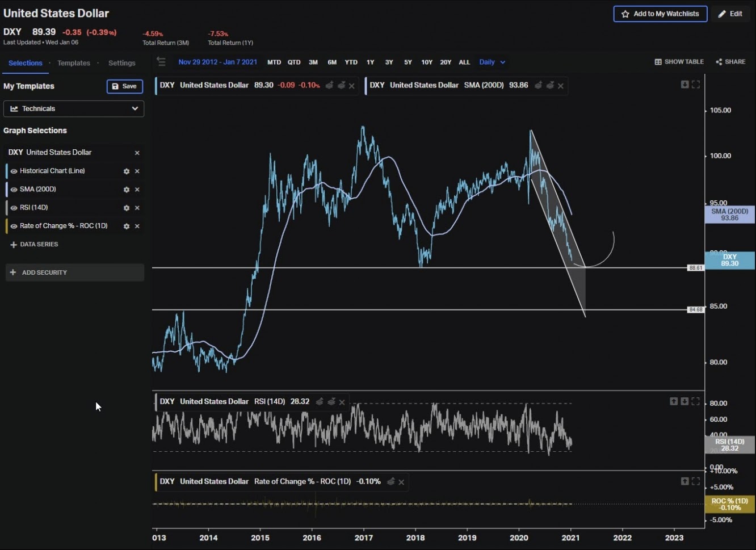Move the ROC panel up

[x=685, y=481]
